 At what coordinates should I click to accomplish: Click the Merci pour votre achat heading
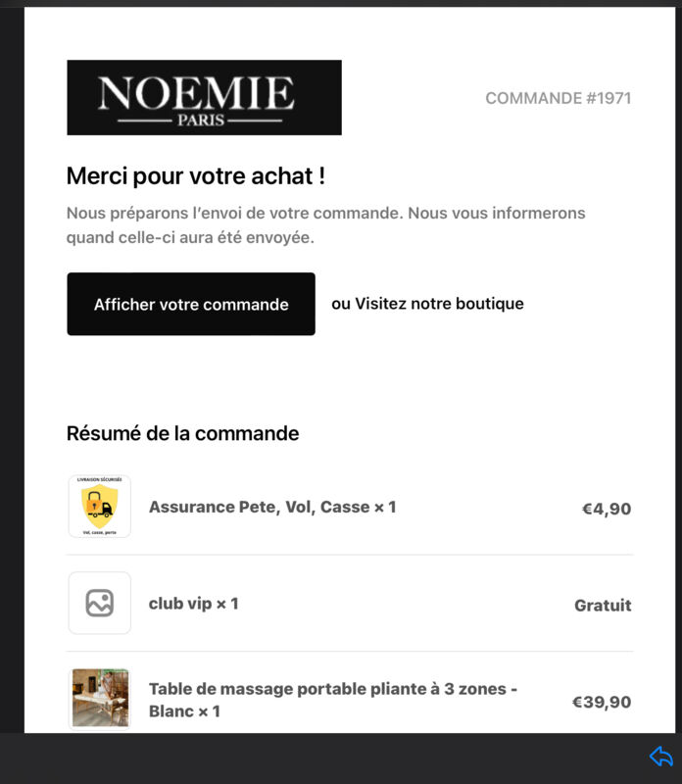point(196,176)
